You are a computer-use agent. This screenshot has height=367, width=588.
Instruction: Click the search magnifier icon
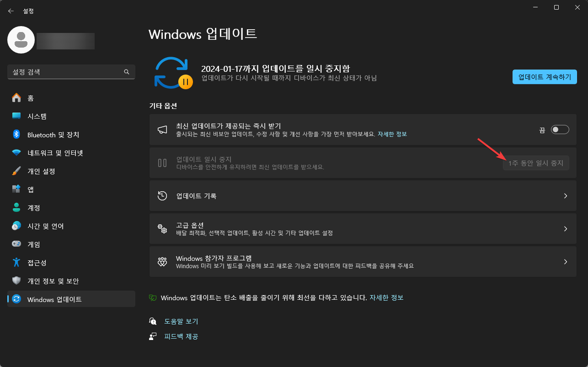click(127, 72)
